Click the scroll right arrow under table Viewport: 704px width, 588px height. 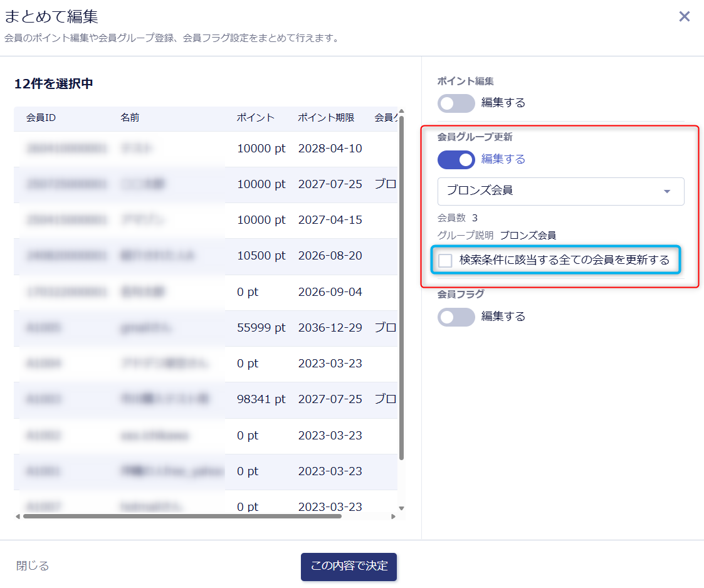[393, 517]
